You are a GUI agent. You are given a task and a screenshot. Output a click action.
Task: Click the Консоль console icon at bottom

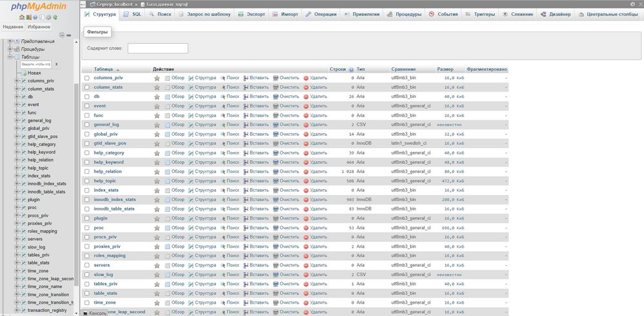[86, 313]
